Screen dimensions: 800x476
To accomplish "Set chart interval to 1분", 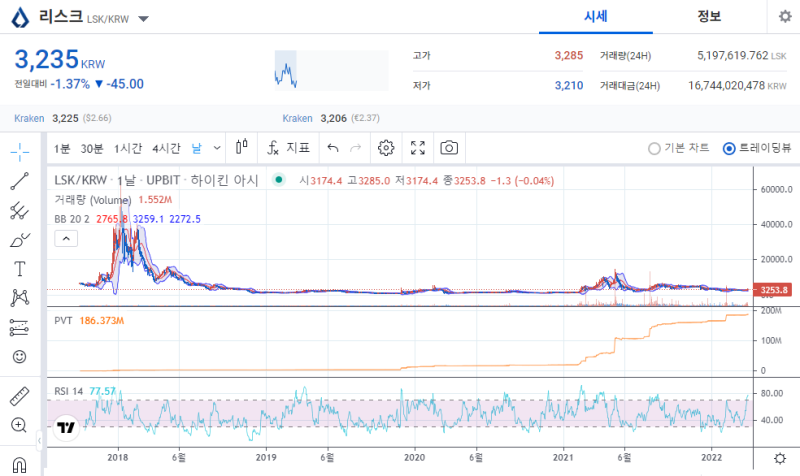I will pyautogui.click(x=62, y=148).
